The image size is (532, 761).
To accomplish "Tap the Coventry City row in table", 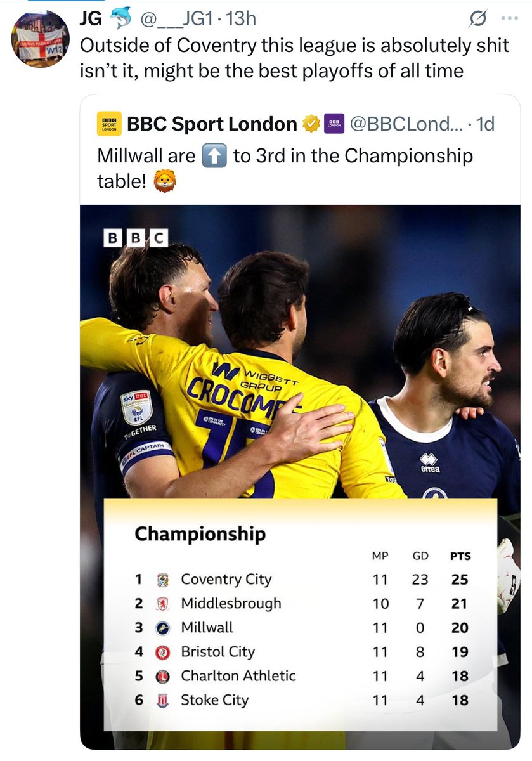I will click(301, 579).
